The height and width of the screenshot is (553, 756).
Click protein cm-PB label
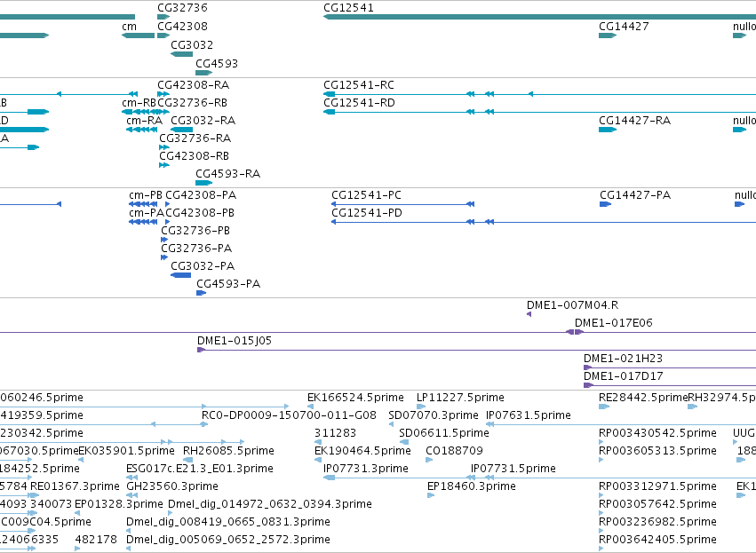click(146, 195)
